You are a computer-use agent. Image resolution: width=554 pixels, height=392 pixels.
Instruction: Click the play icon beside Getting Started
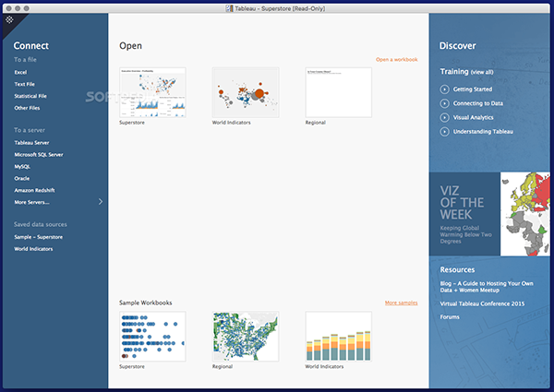pyautogui.click(x=444, y=89)
